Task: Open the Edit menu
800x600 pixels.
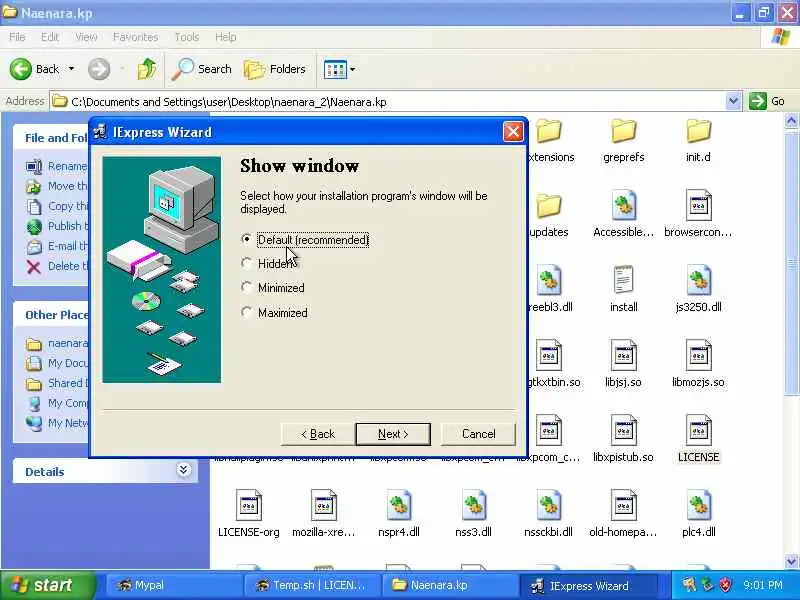Action: point(49,37)
